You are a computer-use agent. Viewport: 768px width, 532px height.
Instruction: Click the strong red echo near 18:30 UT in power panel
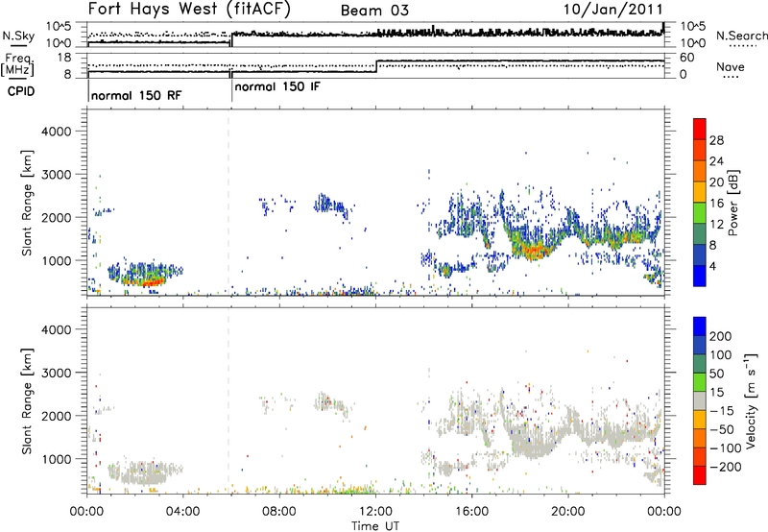(533, 251)
